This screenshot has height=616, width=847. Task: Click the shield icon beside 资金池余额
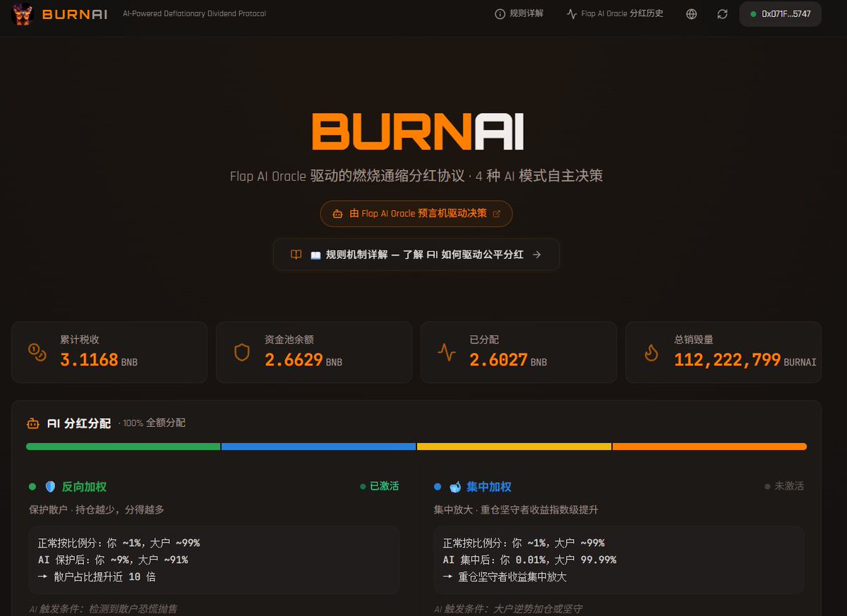click(x=241, y=352)
